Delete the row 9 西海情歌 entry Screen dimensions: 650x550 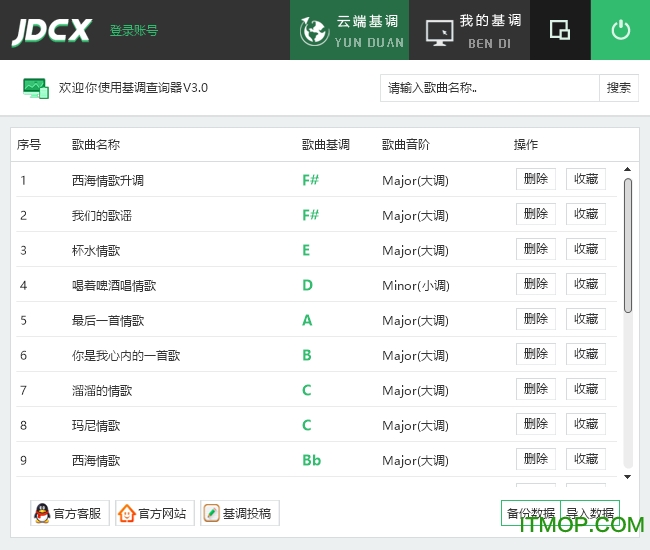coord(536,459)
